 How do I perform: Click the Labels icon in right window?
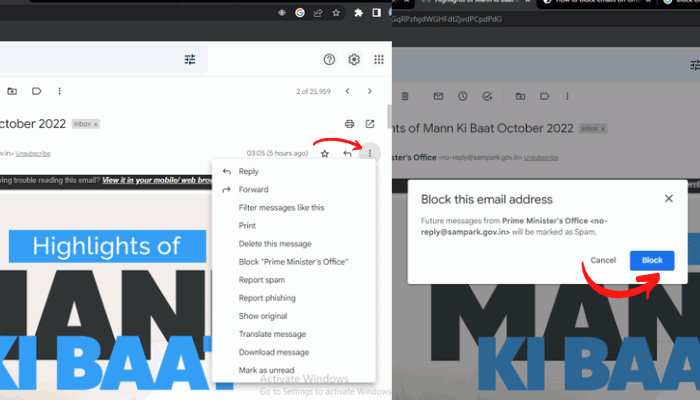click(544, 96)
